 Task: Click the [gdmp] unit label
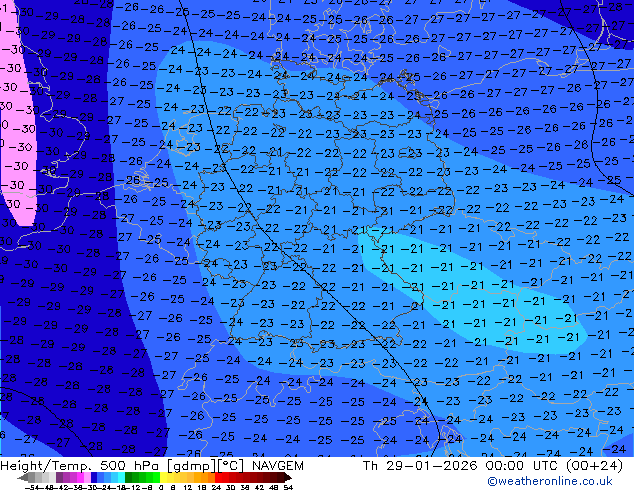(x=192, y=466)
